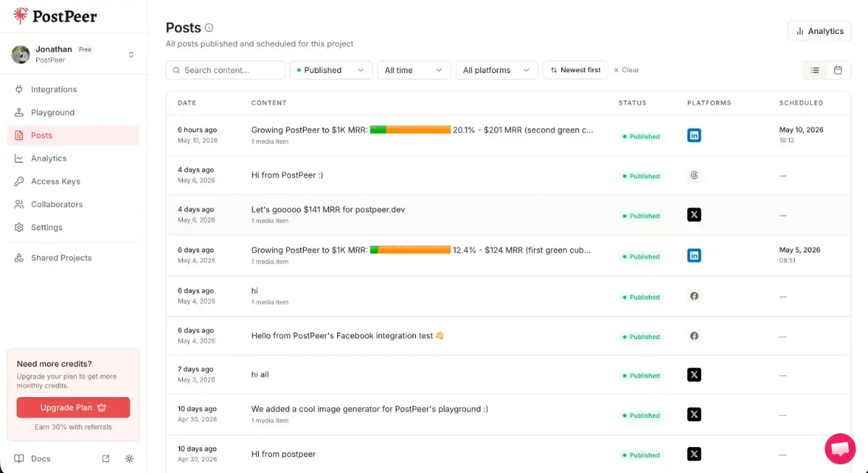Viewport: 868px width, 473px height.
Task: Open Shared Projects in the sidebar
Action: (73, 258)
